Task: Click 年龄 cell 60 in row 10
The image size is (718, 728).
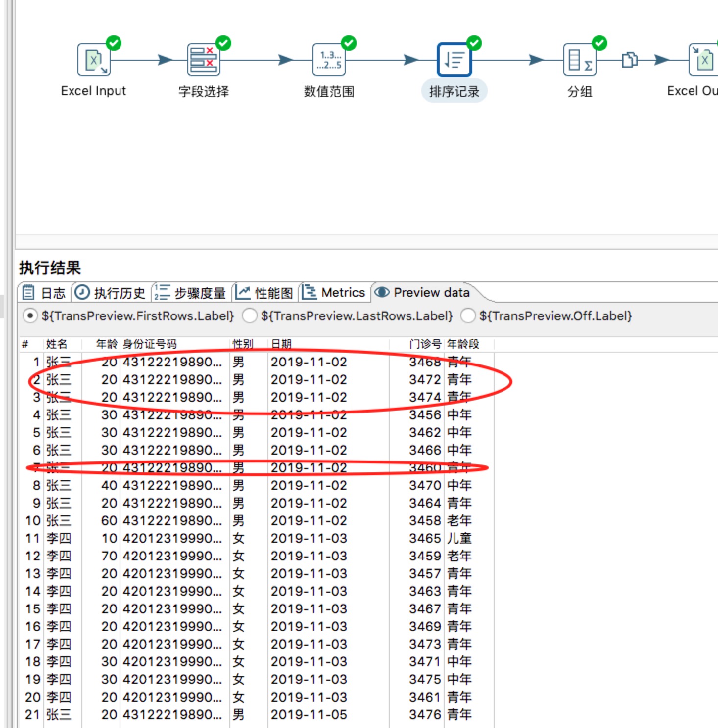Action: tap(109, 521)
